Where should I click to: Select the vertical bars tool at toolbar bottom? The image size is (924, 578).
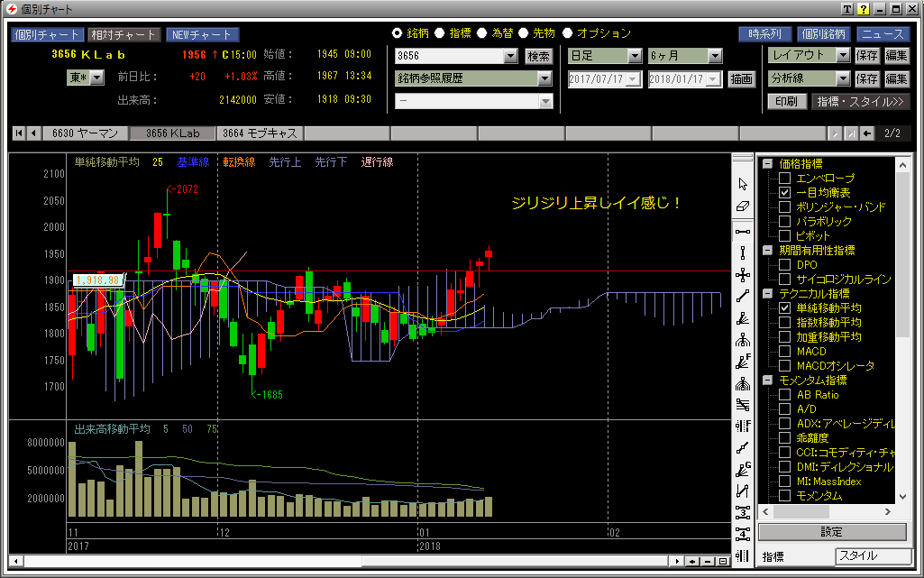coord(743,555)
